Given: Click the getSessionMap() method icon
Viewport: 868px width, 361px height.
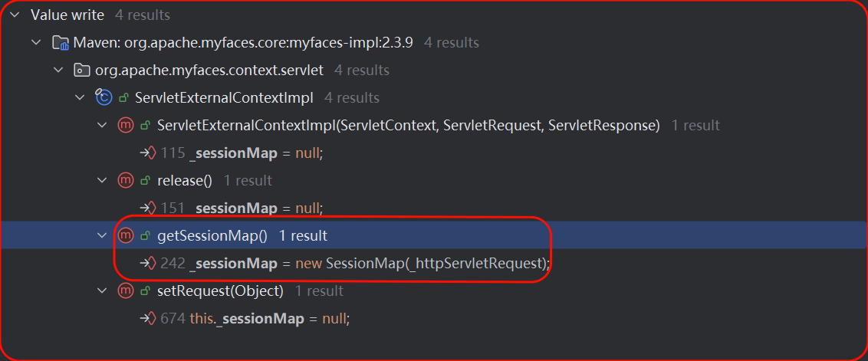Looking at the screenshot, I should [125, 235].
